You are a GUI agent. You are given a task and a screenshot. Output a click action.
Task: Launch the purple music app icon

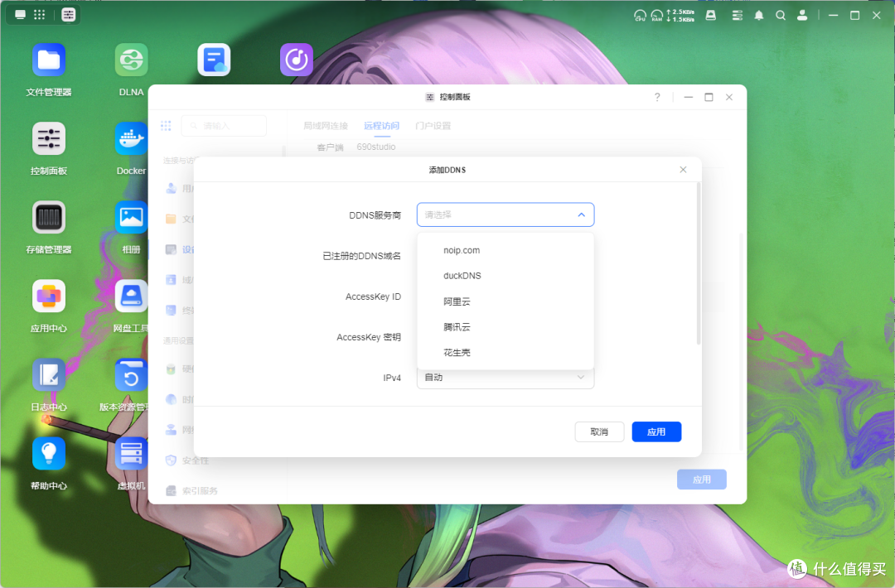pyautogui.click(x=296, y=60)
